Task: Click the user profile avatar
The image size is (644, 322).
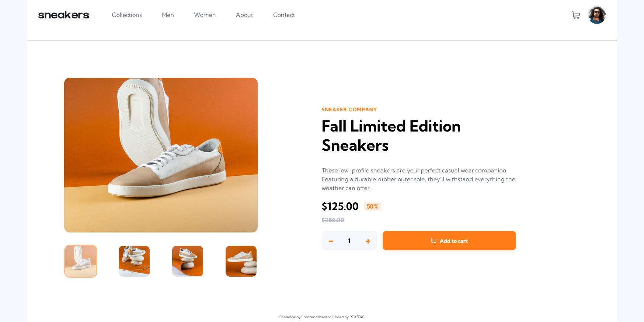Action: 596,15
